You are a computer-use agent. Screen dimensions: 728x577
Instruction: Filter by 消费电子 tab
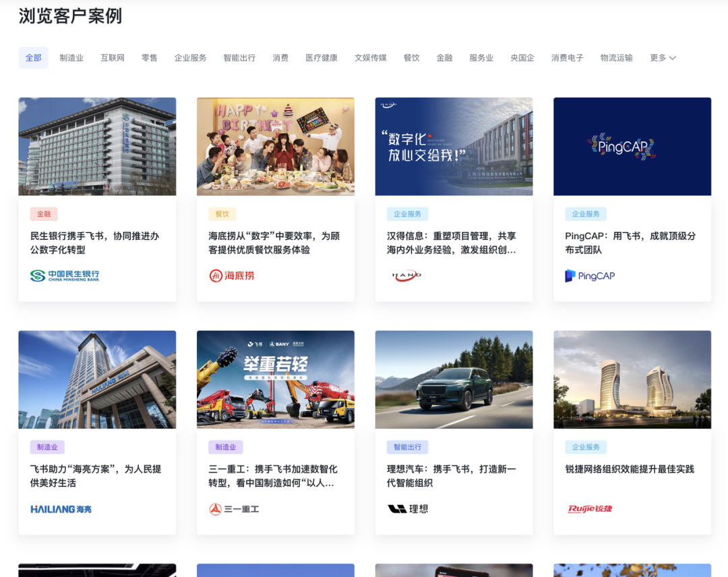pos(568,58)
